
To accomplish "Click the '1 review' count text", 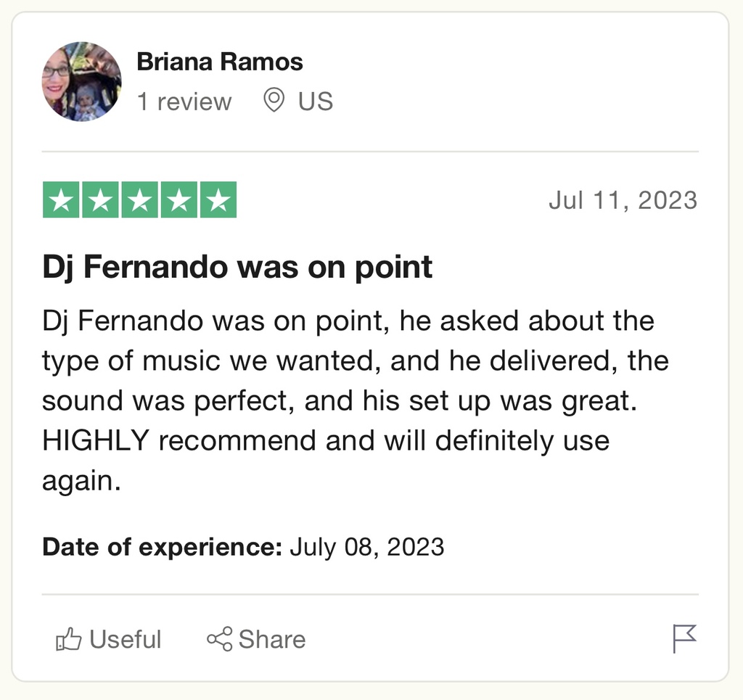I will (184, 102).
